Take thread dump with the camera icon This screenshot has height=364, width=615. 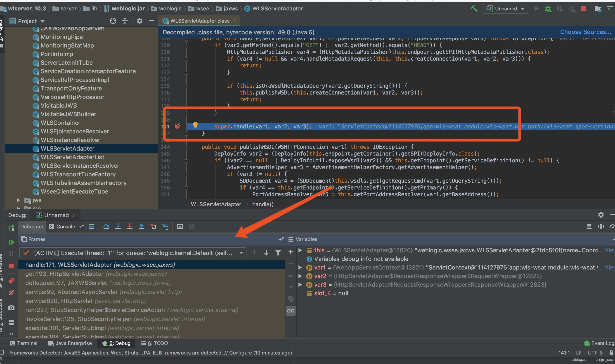[x=11, y=307]
